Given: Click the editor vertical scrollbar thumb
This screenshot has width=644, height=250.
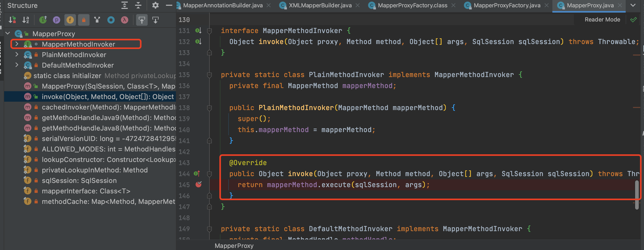Looking at the screenshot, I should click(x=637, y=195).
